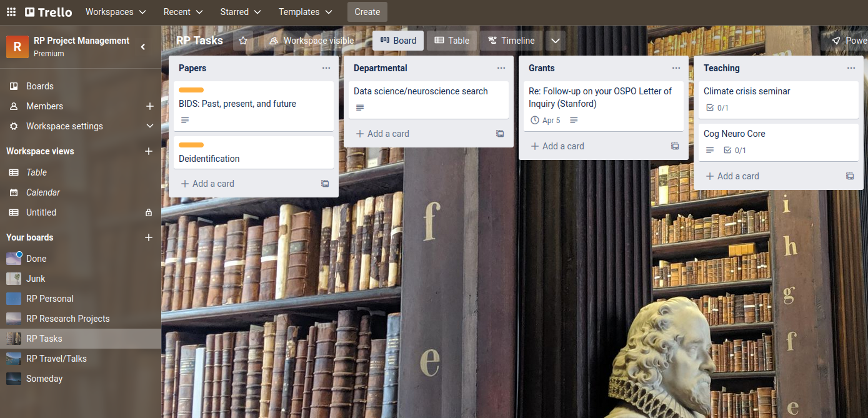Switch to the Table view tab
The image size is (868, 418).
[x=452, y=41]
